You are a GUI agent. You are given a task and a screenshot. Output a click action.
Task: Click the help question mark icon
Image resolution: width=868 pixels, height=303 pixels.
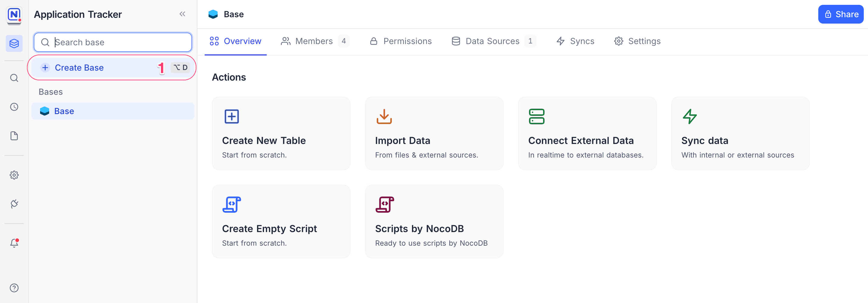pyautogui.click(x=14, y=288)
